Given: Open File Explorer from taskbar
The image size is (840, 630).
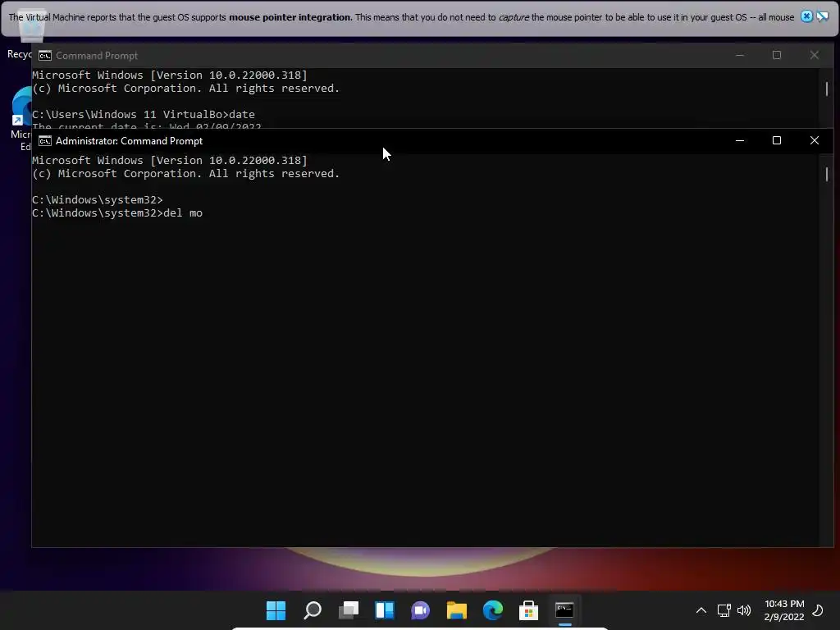Looking at the screenshot, I should pyautogui.click(x=457, y=609).
